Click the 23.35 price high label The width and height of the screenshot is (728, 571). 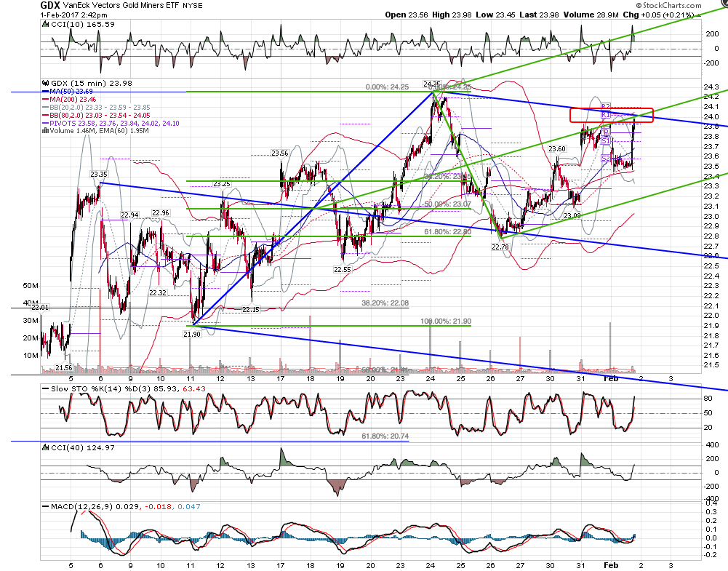pos(99,175)
